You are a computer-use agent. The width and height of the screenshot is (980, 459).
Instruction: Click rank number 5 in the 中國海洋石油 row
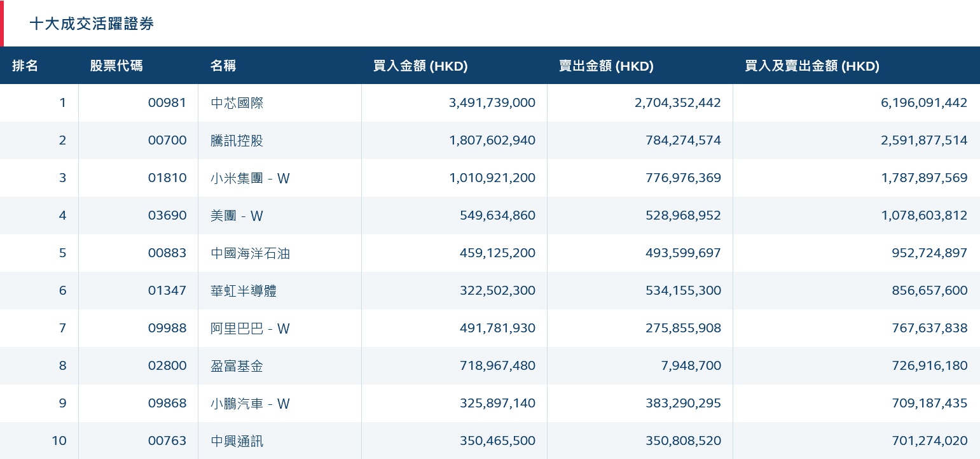click(x=62, y=253)
